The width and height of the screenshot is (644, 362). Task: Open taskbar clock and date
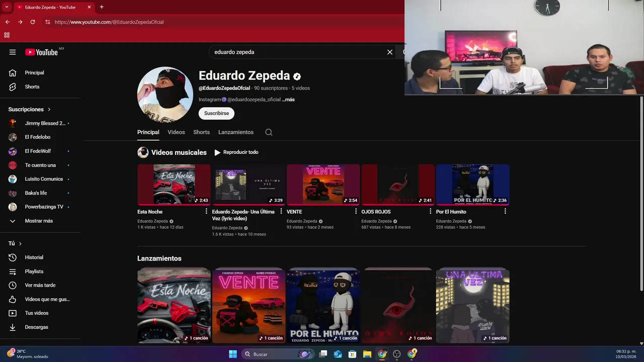point(626,354)
